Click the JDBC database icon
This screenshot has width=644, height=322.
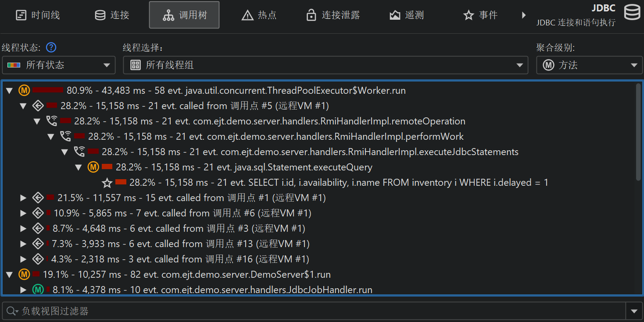pos(632,13)
